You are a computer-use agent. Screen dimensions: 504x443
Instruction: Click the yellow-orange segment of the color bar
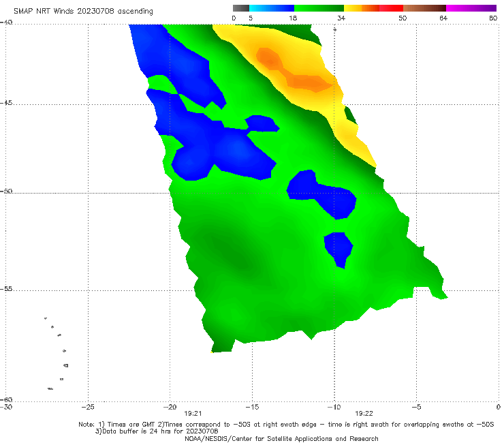(362, 8)
